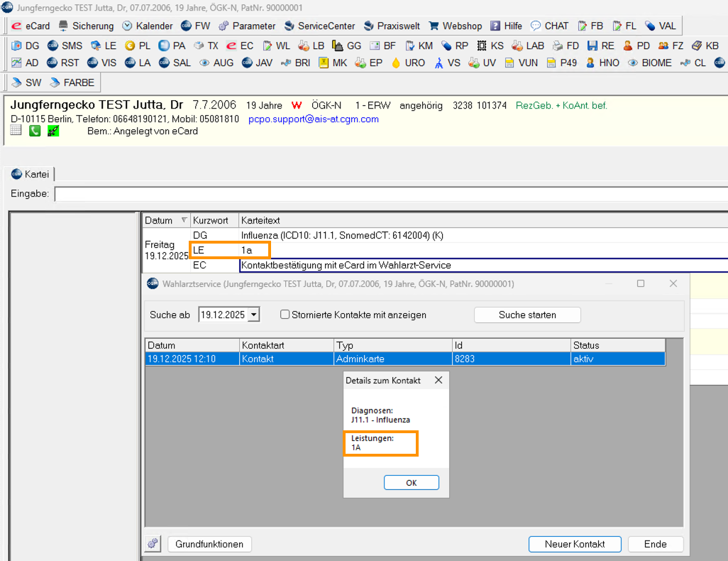This screenshot has height=561, width=728.
Task: Click the 'Suche starten' button
Action: (x=527, y=315)
